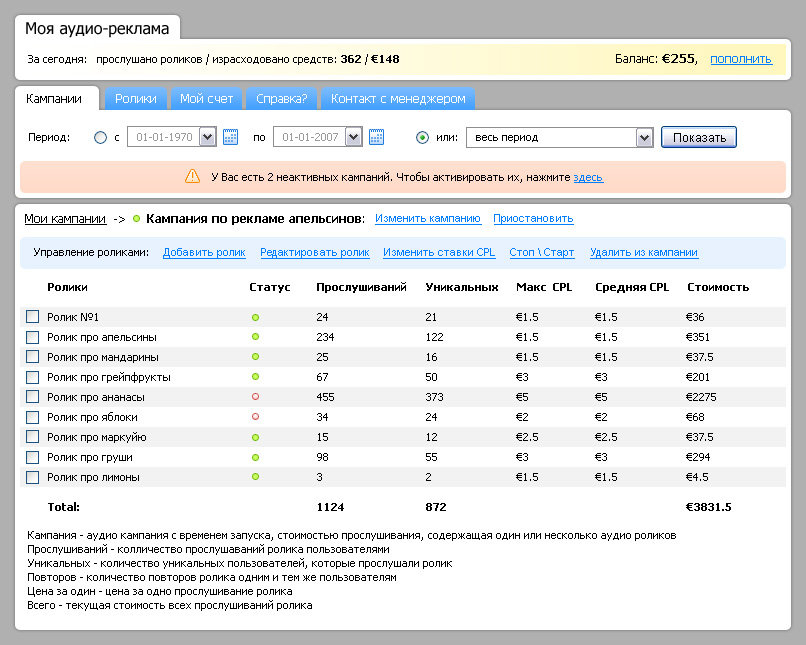Image resolution: width=806 pixels, height=645 pixels.
Task: Go back via the Мои кампании link
Action: pos(65,219)
